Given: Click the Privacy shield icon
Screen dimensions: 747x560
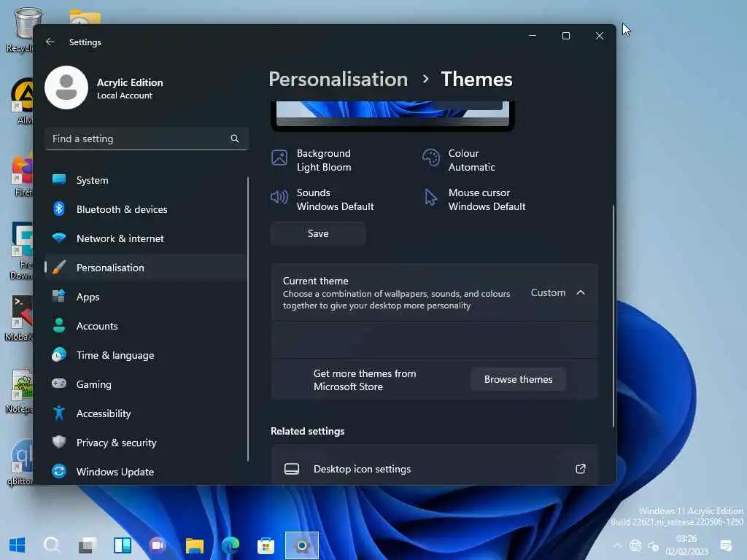Looking at the screenshot, I should point(59,442).
